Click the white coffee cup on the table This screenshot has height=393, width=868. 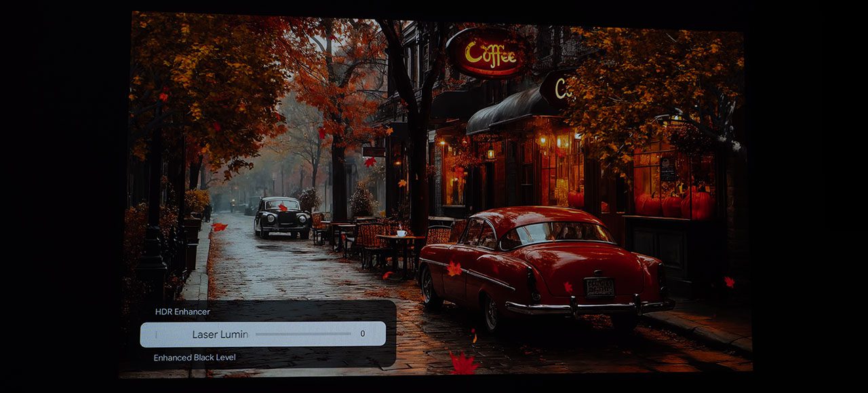(401, 233)
